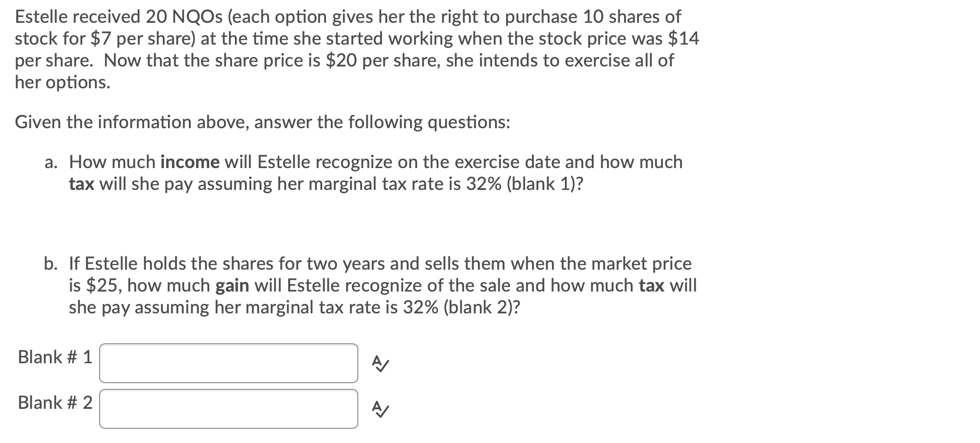The image size is (980, 443).
Task: Click the '$14' stock price text
Action: pos(683,39)
